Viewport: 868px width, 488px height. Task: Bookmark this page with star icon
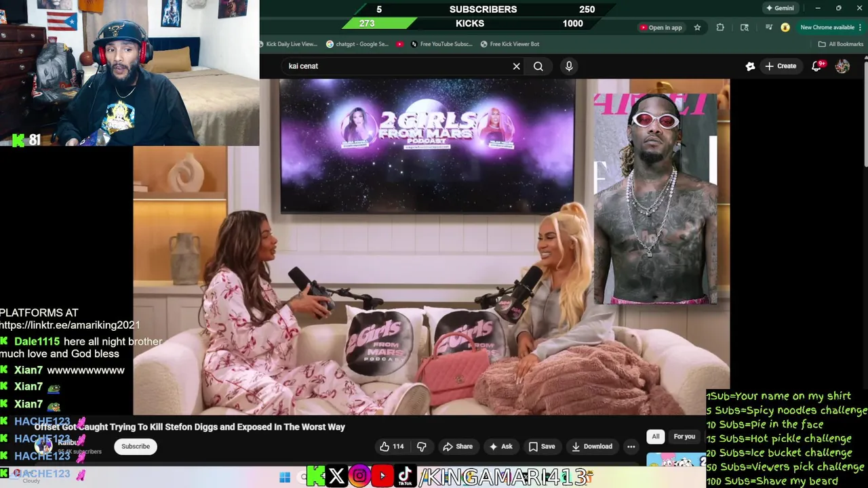(697, 27)
